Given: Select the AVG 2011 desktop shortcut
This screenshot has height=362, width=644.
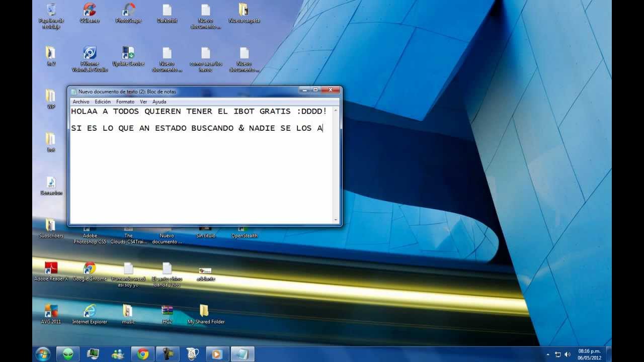Looking at the screenshot, I should pyautogui.click(x=51, y=314).
